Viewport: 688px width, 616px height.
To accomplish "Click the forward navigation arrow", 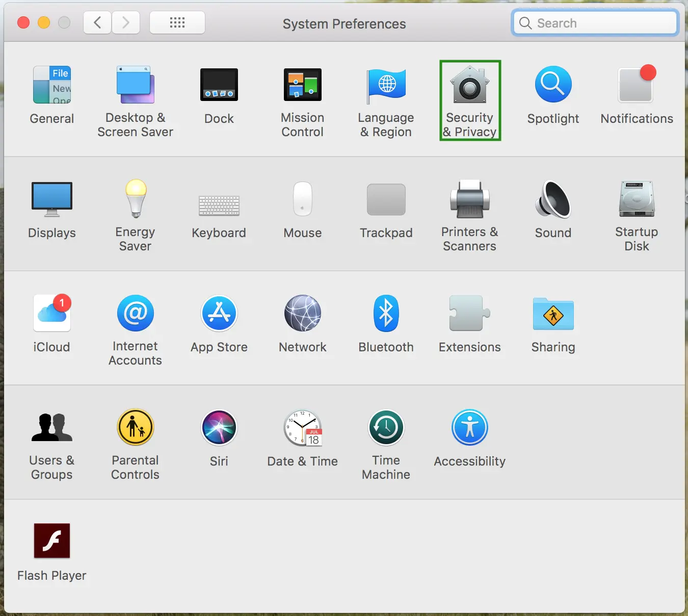I will click(126, 22).
